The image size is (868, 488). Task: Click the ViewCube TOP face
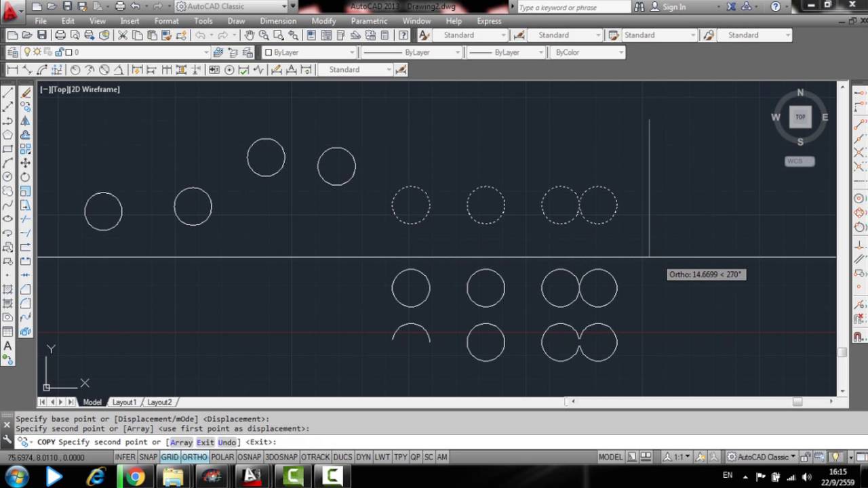click(800, 117)
